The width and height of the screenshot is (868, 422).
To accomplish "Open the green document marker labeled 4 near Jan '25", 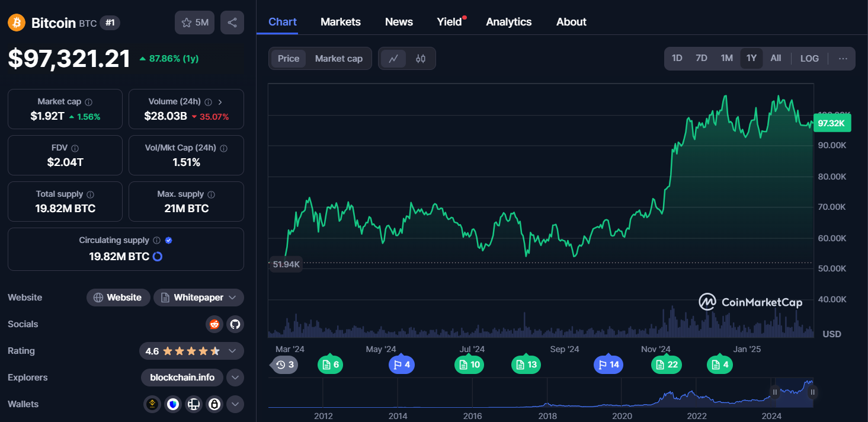I will 720,365.
